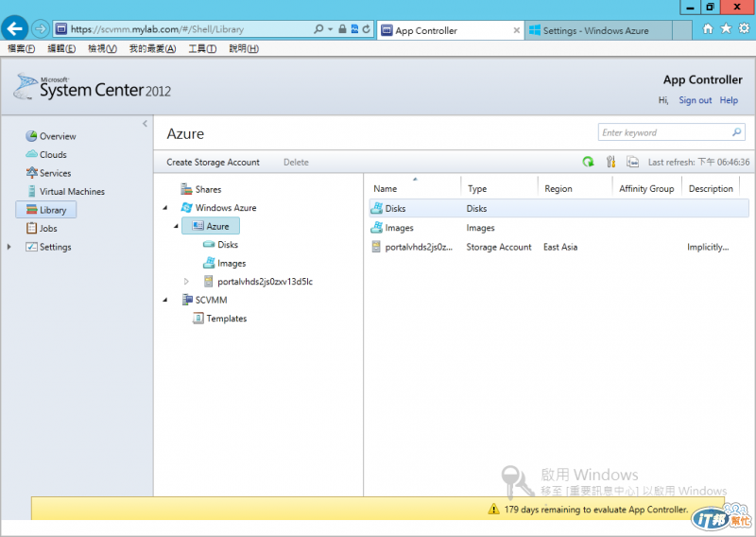
Task: Select the East Asia region cell
Action: pyautogui.click(x=560, y=247)
